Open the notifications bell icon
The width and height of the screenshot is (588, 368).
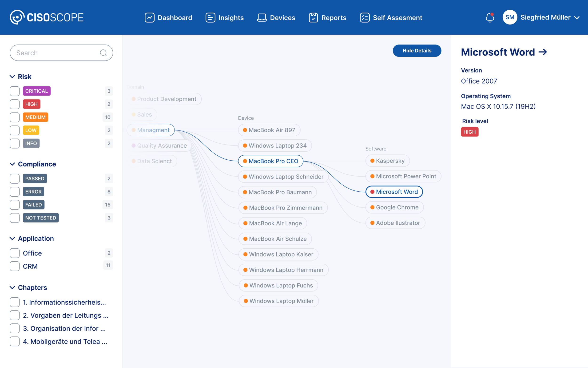point(490,17)
